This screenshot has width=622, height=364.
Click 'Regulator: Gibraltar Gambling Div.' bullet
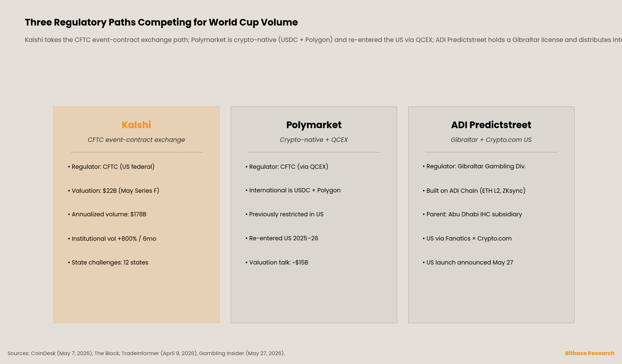[x=474, y=166]
